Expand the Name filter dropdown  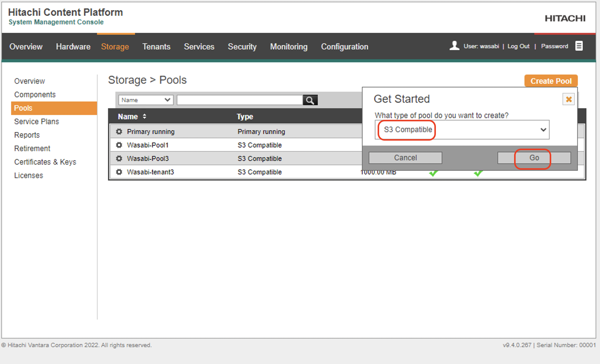(146, 100)
